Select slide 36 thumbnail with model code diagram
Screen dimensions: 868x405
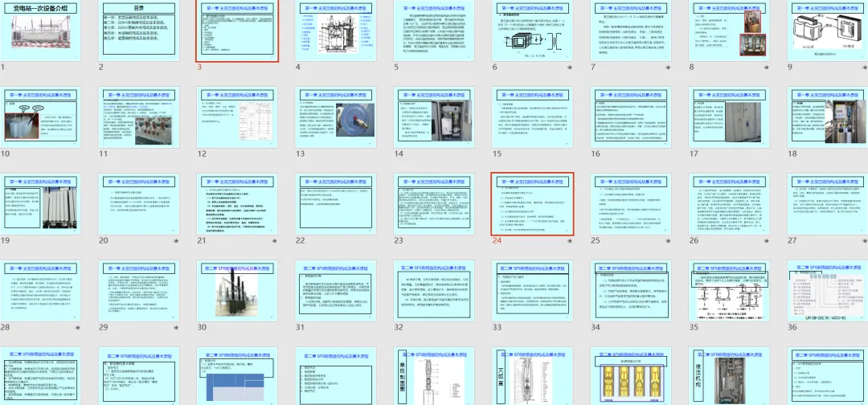point(828,291)
